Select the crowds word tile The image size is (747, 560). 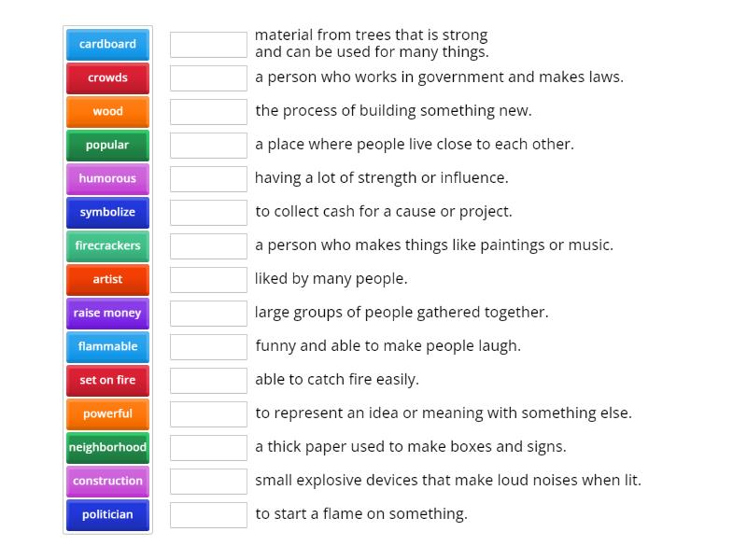pyautogui.click(x=106, y=77)
